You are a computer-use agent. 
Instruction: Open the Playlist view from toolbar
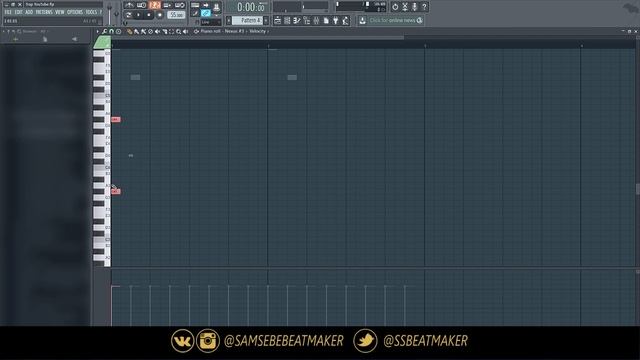tap(278, 20)
